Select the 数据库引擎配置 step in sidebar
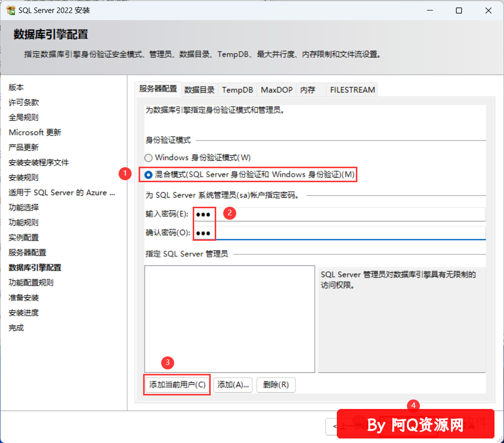504x443 pixels. (x=35, y=268)
